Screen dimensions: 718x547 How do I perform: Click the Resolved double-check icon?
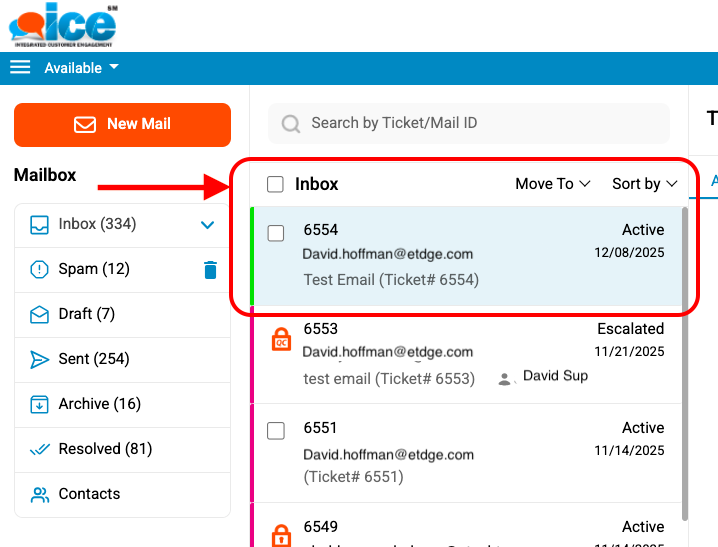tap(39, 449)
